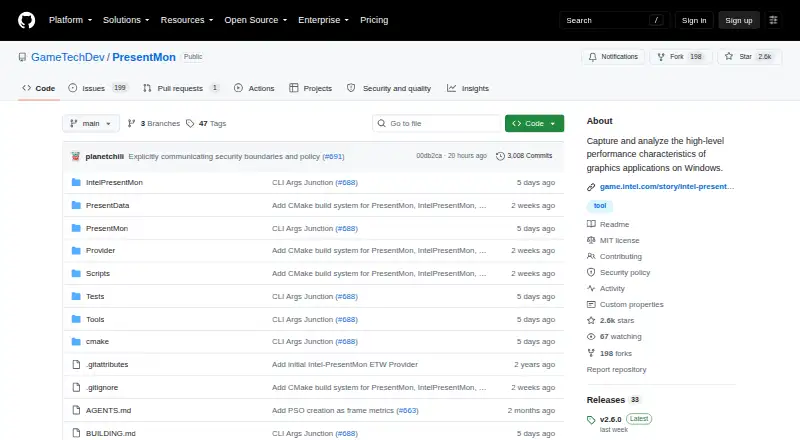Viewport: 800px width, 440px height.
Task: Expand the Open Source menu
Action: coord(256,20)
